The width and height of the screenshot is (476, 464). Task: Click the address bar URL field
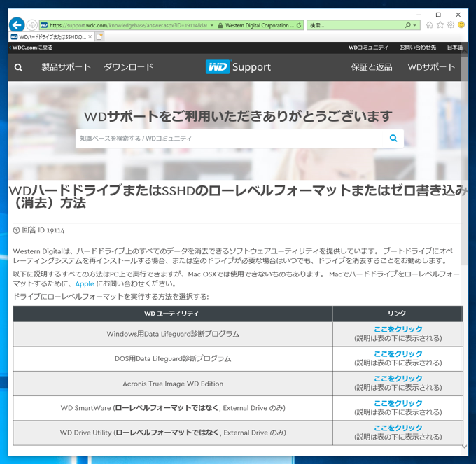[128, 25]
